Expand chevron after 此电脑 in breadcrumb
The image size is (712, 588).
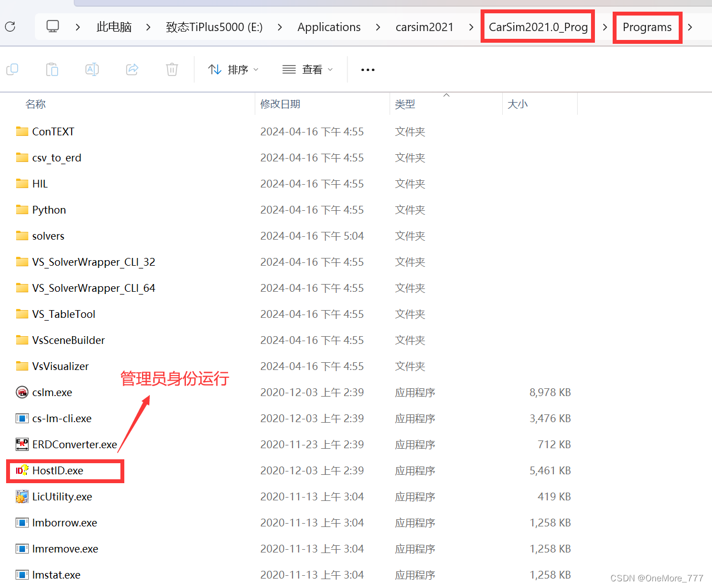[148, 27]
